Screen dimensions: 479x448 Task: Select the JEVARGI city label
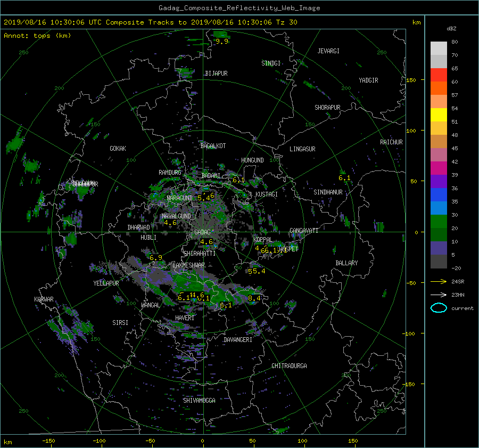coord(328,51)
